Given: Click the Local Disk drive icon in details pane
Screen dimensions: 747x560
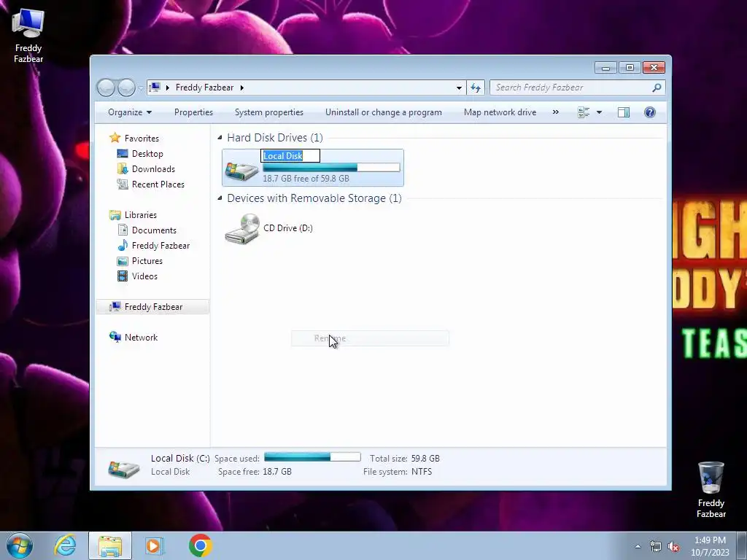Looking at the screenshot, I should (x=123, y=469).
